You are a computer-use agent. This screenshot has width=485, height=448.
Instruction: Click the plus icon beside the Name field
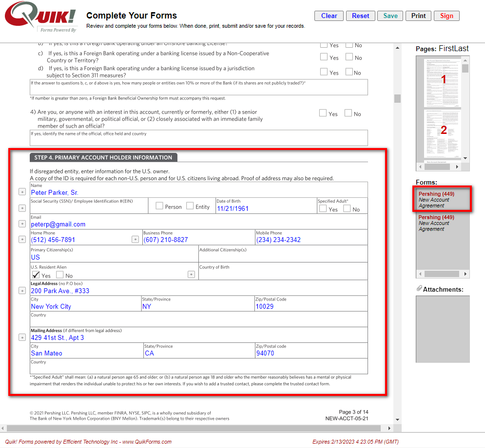(x=22, y=192)
